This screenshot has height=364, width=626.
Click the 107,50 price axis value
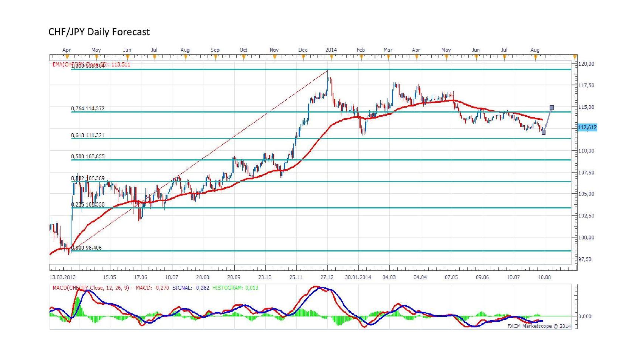(x=586, y=173)
